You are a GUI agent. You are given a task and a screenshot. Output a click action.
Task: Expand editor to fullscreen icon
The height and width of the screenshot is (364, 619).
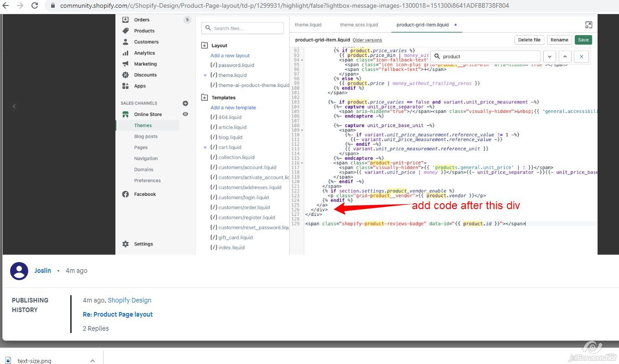point(588,25)
